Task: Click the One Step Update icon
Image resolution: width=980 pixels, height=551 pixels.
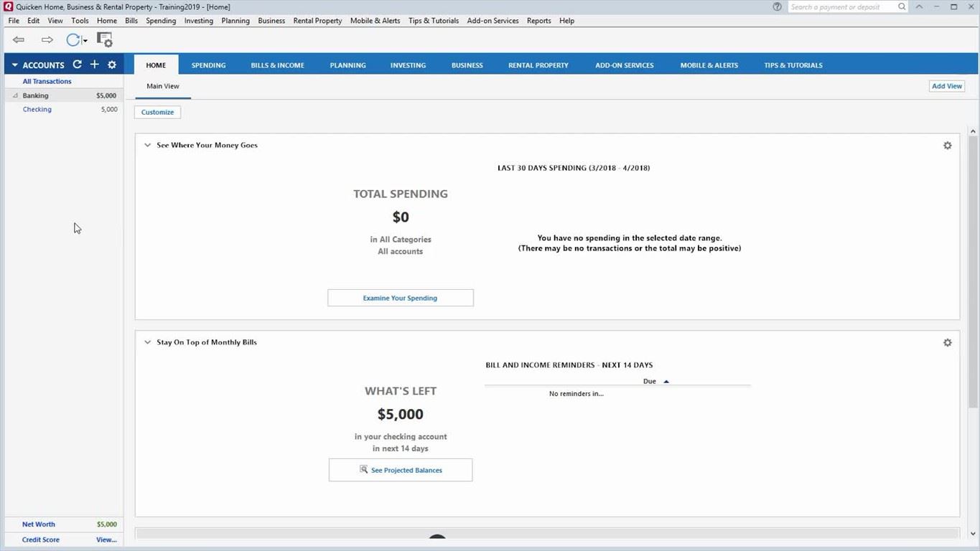Action: [73, 40]
